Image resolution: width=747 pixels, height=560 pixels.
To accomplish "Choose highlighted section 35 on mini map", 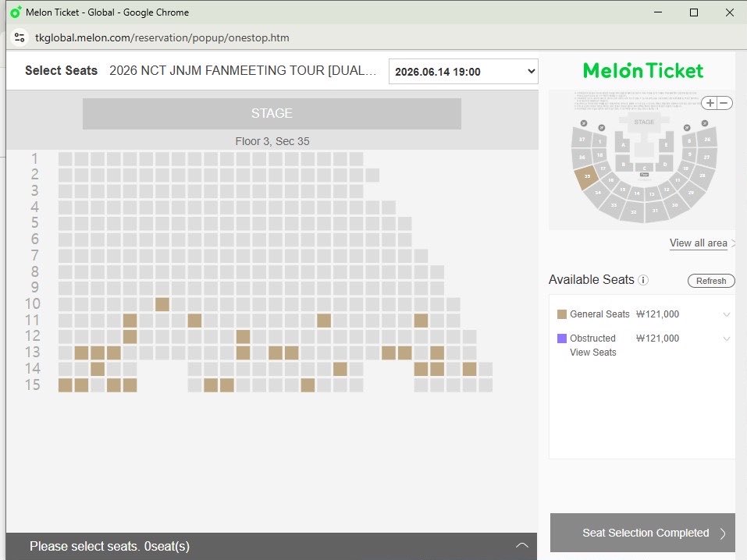I will pyautogui.click(x=587, y=176).
